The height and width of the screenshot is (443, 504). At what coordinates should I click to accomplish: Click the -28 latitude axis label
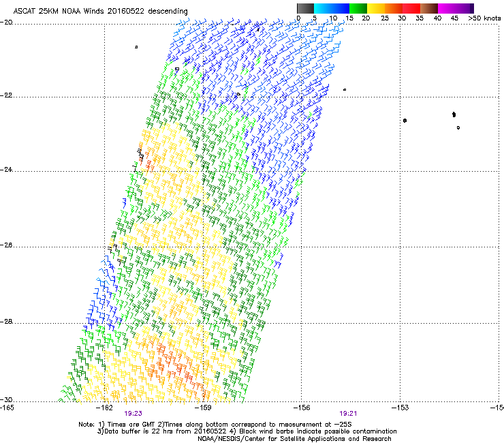pos(6,322)
